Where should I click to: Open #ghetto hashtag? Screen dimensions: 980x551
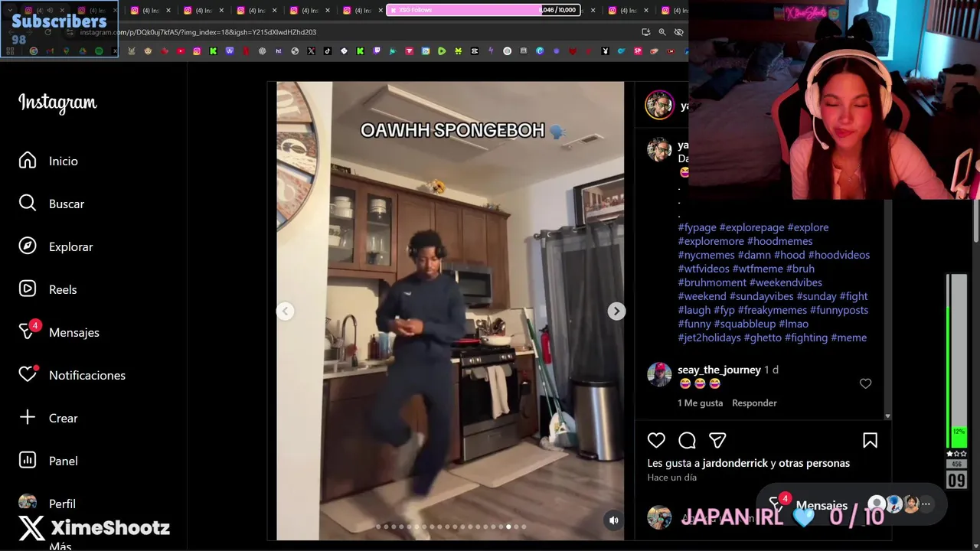(x=763, y=337)
